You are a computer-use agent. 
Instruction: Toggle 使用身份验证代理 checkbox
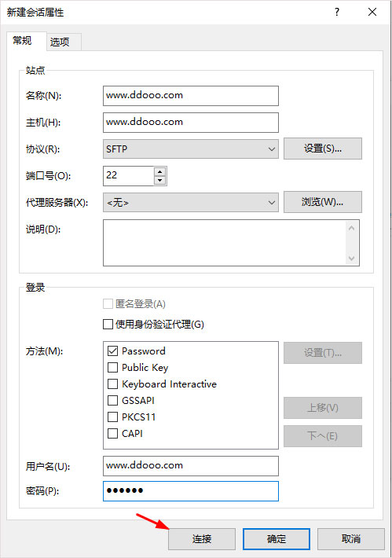click(x=108, y=325)
